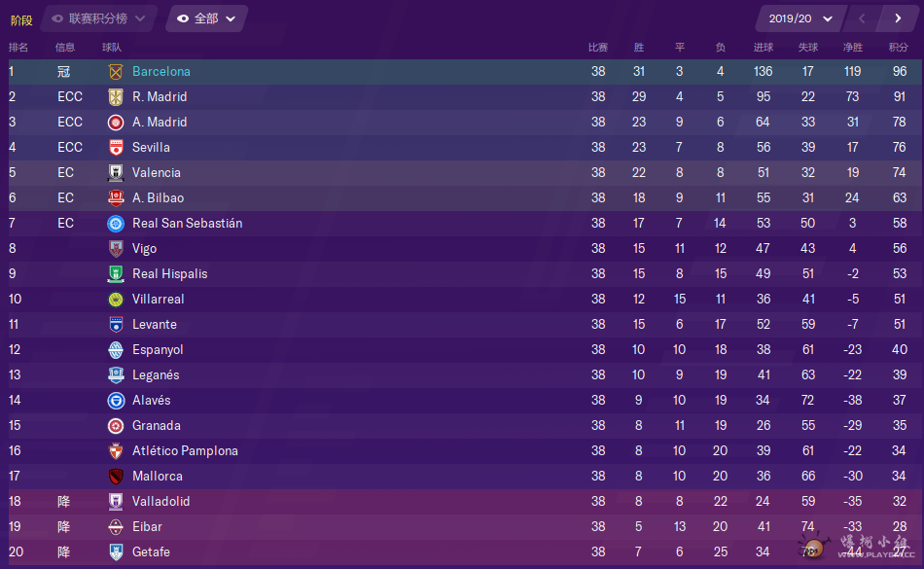The image size is (924, 569).
Task: Click the Getafe club crest icon
Action: 116,551
